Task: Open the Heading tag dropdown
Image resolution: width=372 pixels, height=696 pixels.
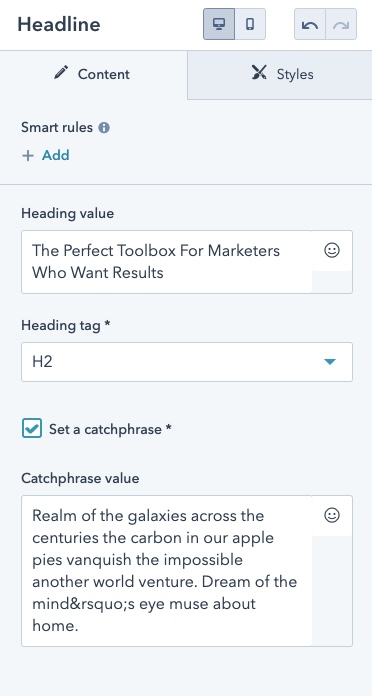Action: coord(187,362)
